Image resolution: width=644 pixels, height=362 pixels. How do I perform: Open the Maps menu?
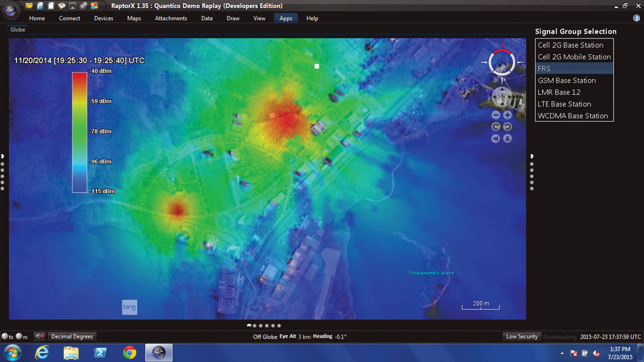pos(134,18)
